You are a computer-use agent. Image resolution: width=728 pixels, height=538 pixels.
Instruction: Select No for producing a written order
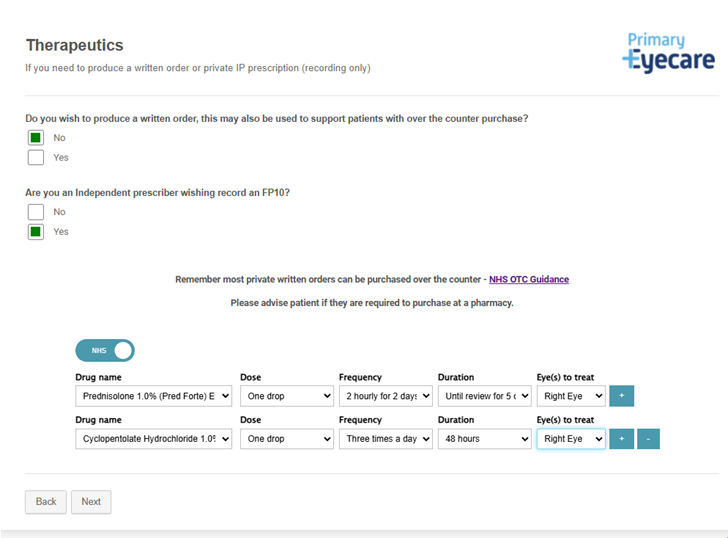coord(36,138)
